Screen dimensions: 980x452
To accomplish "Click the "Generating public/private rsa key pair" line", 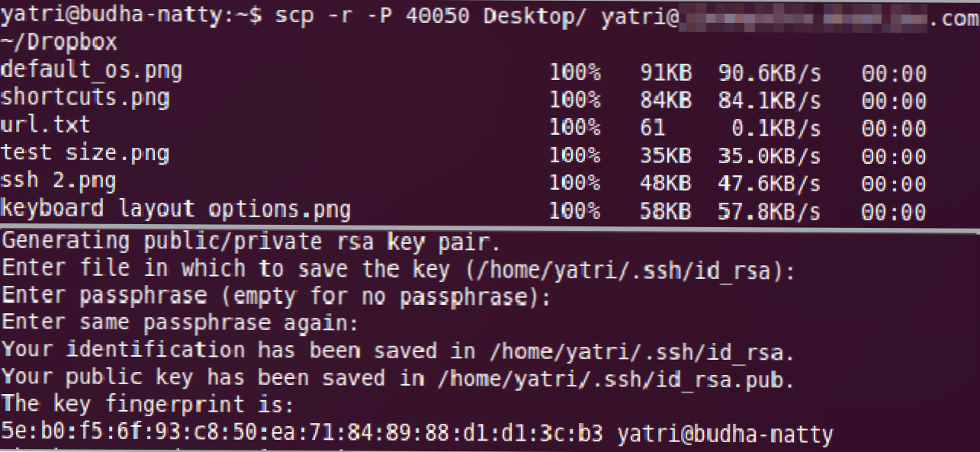I will pos(252,242).
